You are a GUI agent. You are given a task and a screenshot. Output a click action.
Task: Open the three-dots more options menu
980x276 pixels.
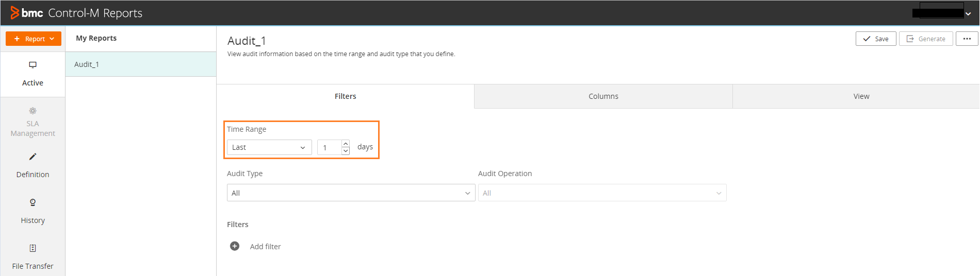tap(967, 39)
